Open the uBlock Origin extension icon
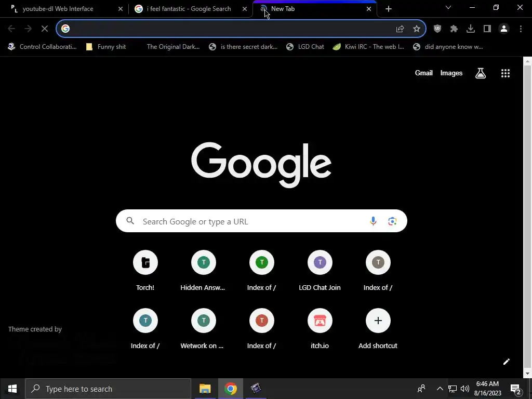 click(x=437, y=29)
